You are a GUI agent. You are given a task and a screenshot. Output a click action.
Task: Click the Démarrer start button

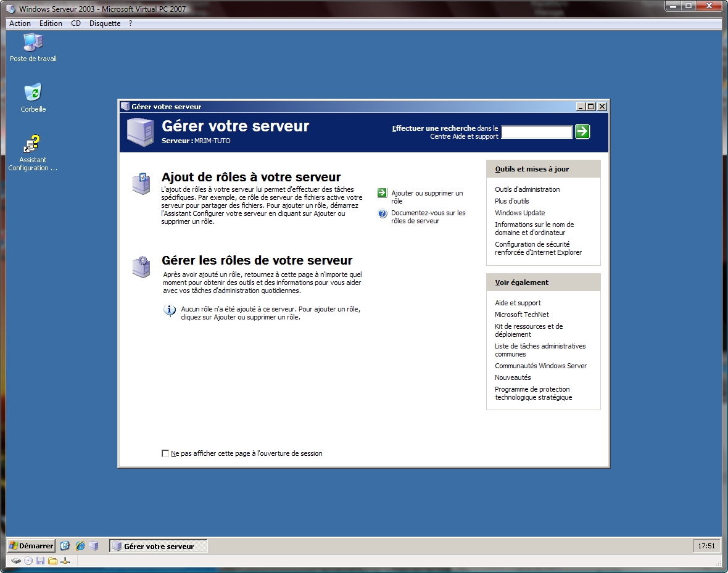coord(31,546)
